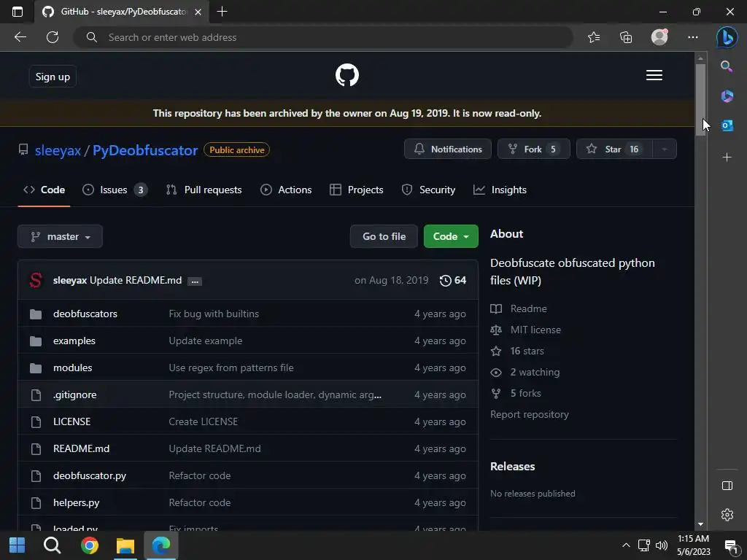Open the deobfuscators folder
This screenshot has width=747, height=560.
click(x=85, y=314)
